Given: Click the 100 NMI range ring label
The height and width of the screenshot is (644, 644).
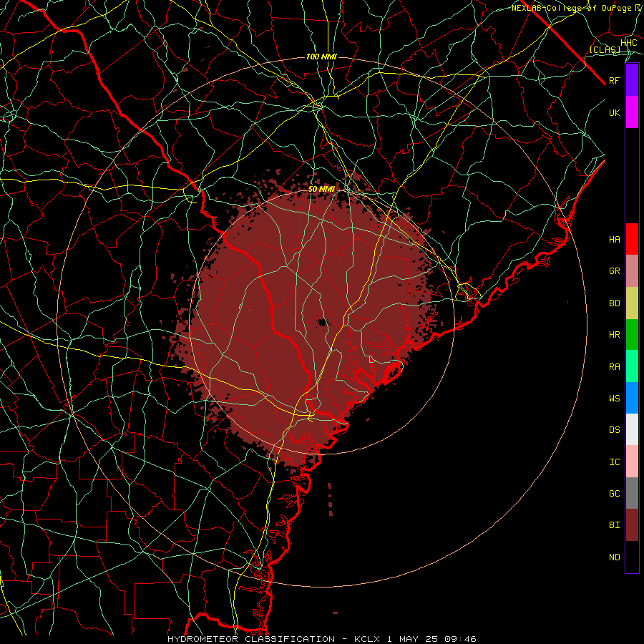Looking at the screenshot, I should tap(321, 57).
